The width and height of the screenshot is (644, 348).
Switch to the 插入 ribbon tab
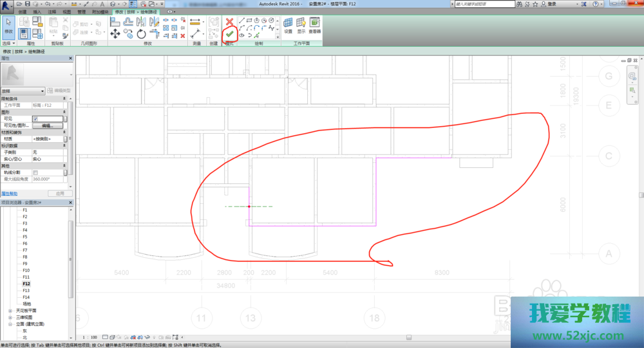coord(37,12)
